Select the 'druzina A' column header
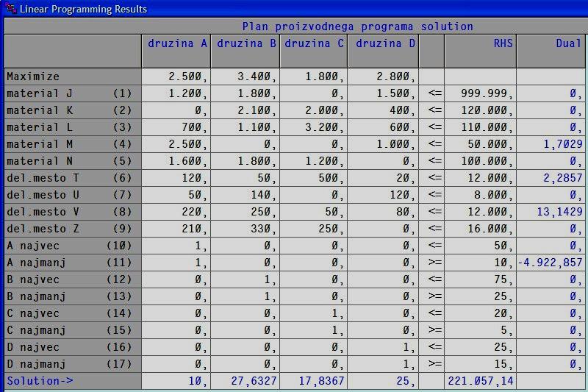 point(176,51)
